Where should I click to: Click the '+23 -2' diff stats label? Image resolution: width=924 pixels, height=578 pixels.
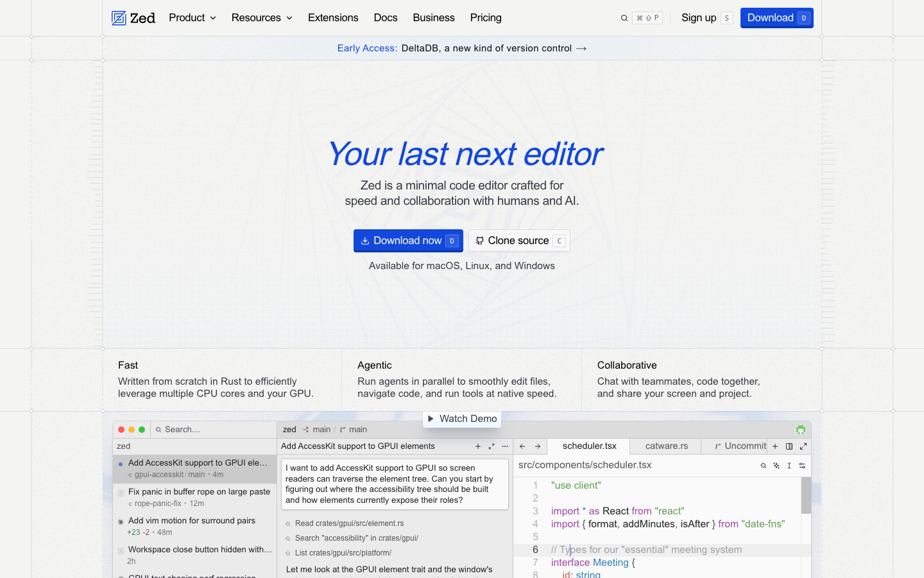point(138,532)
